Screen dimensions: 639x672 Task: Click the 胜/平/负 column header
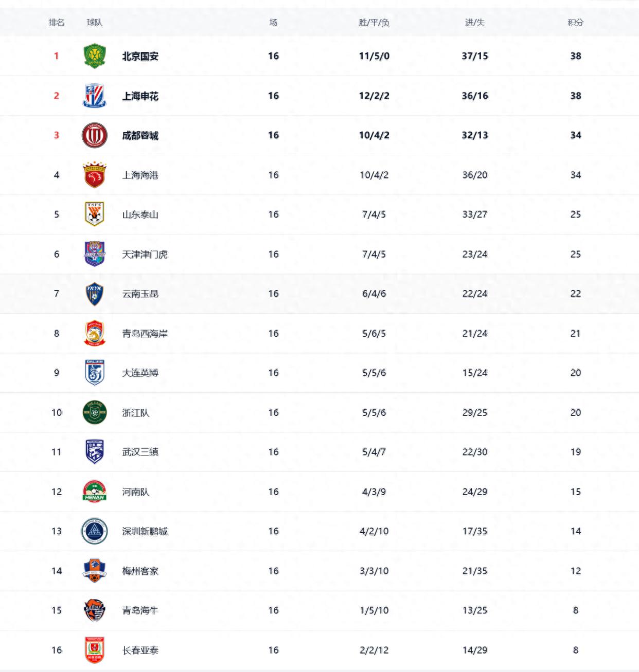tap(374, 22)
